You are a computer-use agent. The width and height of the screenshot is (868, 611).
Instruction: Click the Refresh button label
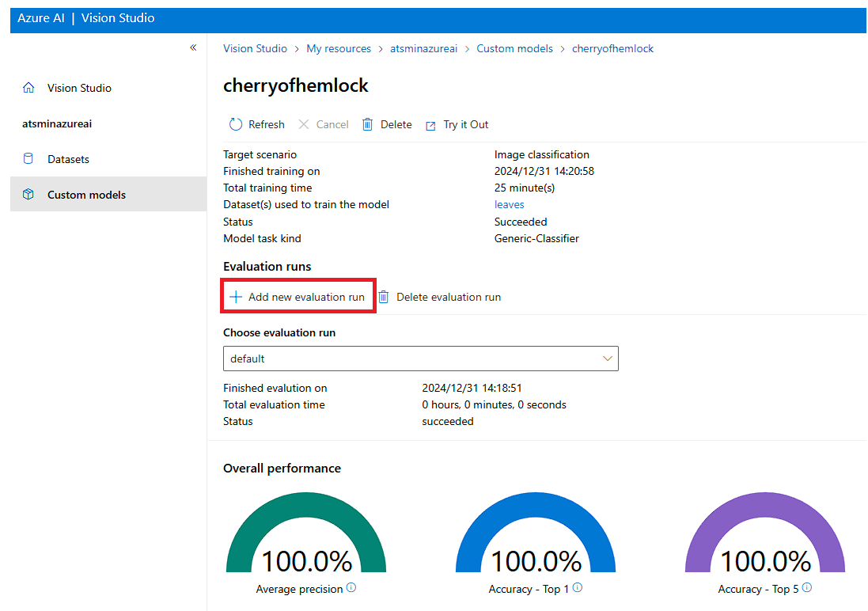pos(267,124)
